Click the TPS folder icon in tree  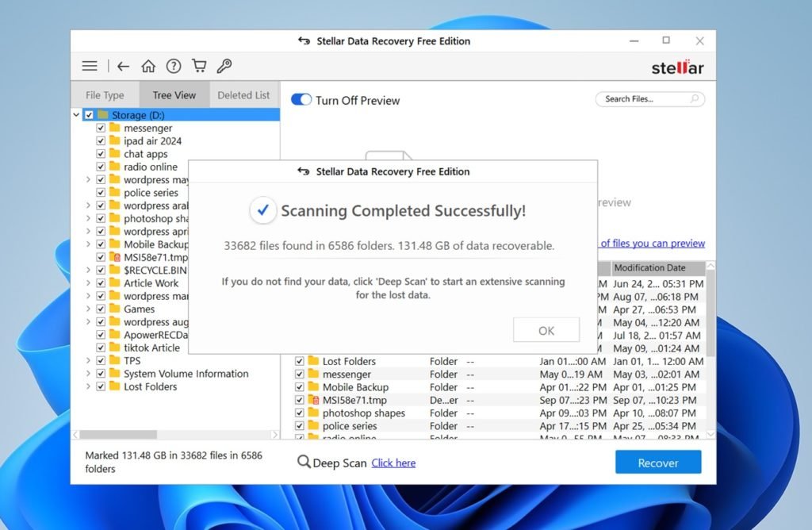click(x=115, y=360)
